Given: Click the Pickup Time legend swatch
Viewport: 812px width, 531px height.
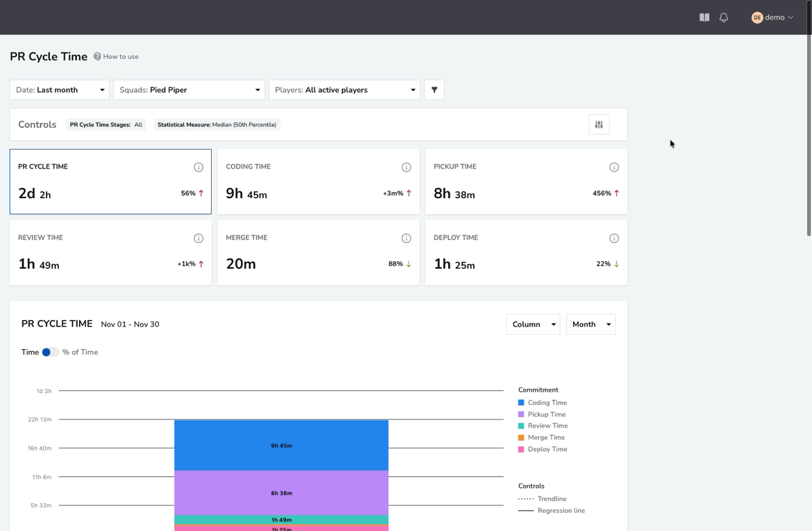Looking at the screenshot, I should tap(521, 415).
